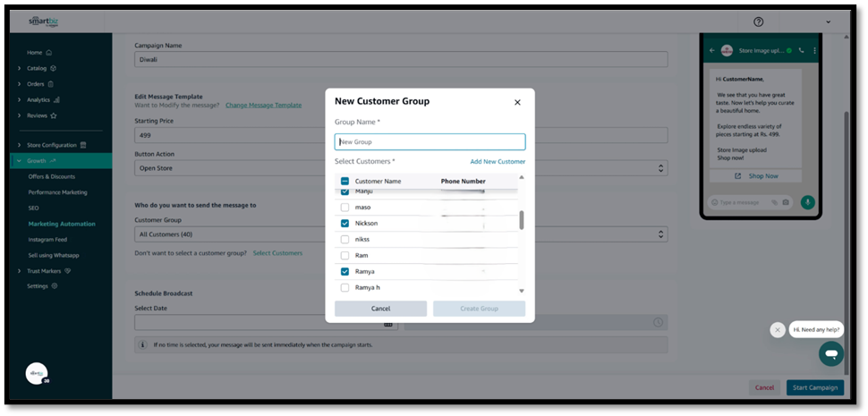
Task: Toggle the select-all checkbox in header
Action: [345, 181]
